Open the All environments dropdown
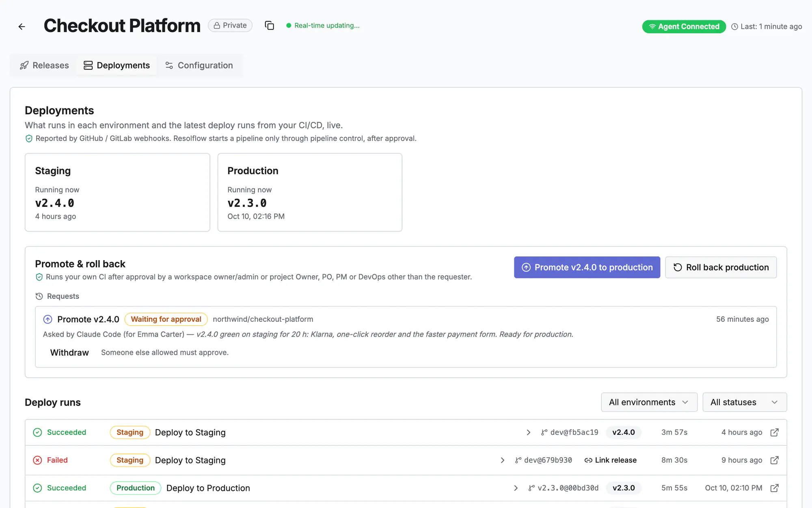Image resolution: width=812 pixels, height=508 pixels. coord(649,402)
